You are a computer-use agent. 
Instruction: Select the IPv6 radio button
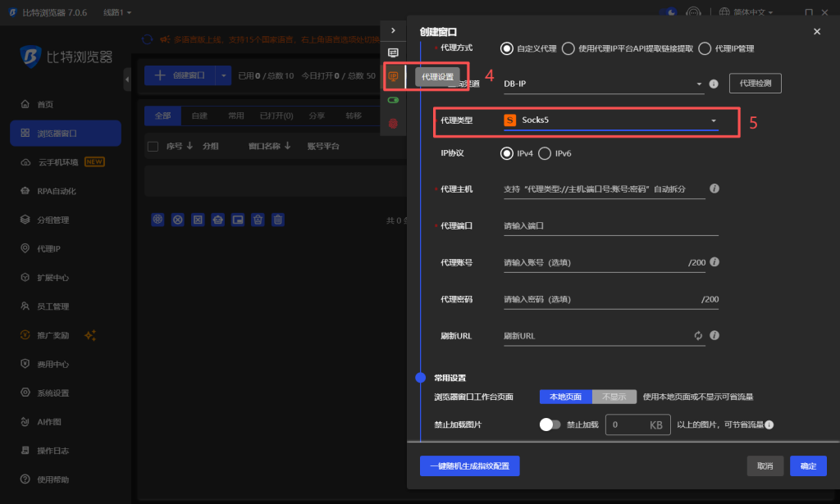(x=545, y=153)
